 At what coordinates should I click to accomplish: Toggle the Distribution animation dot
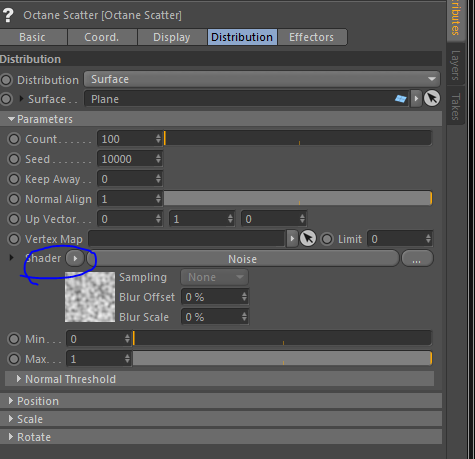tap(6, 80)
